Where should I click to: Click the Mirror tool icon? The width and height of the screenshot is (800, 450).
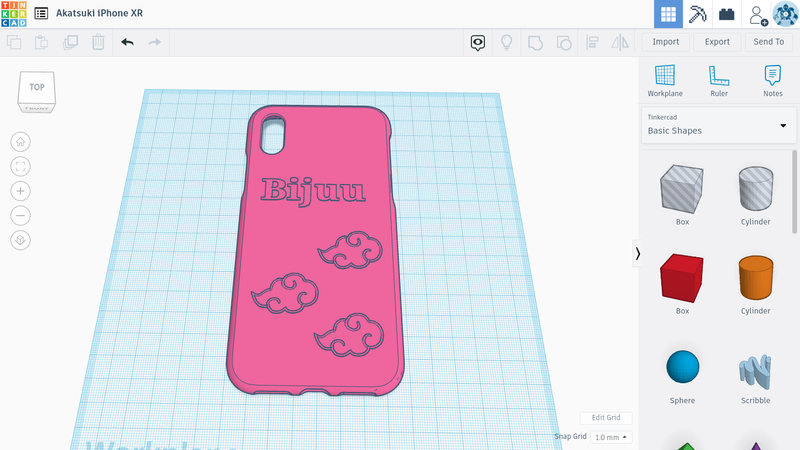[620, 42]
